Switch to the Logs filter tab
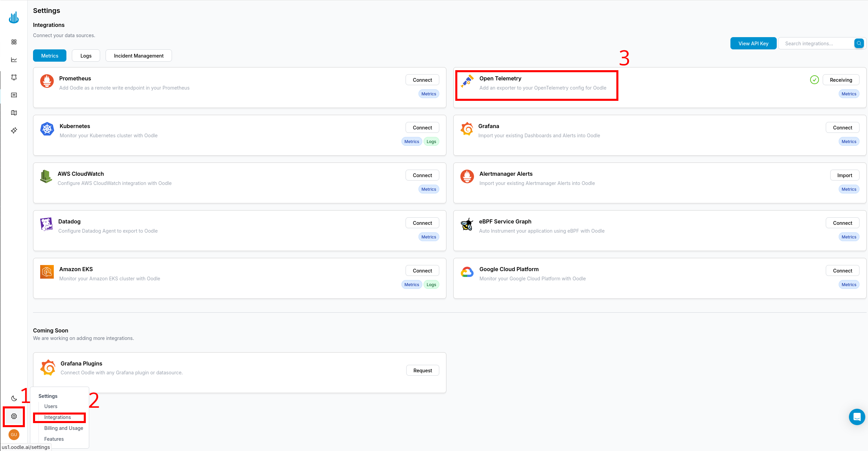Image resolution: width=868 pixels, height=451 pixels. click(86, 56)
